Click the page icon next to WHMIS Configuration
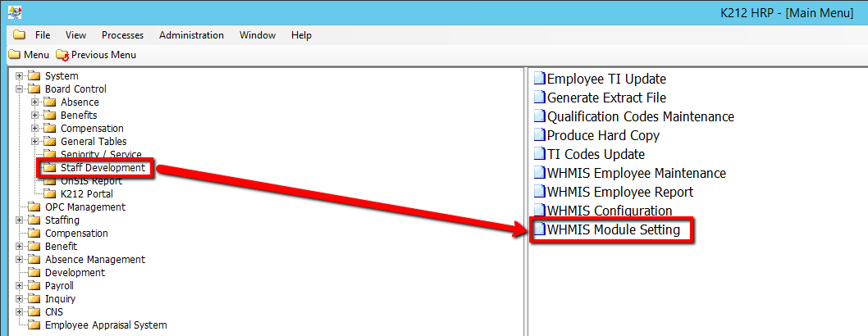This screenshot has width=868, height=336. [x=539, y=211]
